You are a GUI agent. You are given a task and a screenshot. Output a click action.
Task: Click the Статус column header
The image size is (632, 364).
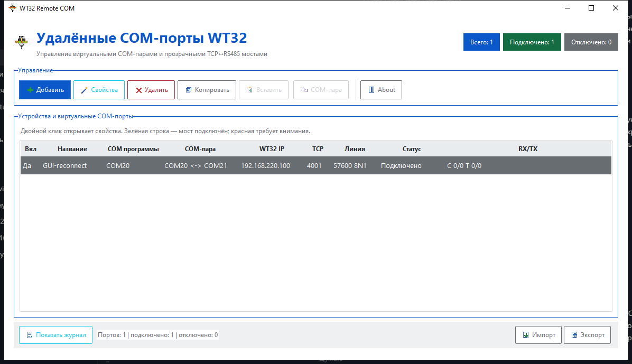(412, 149)
